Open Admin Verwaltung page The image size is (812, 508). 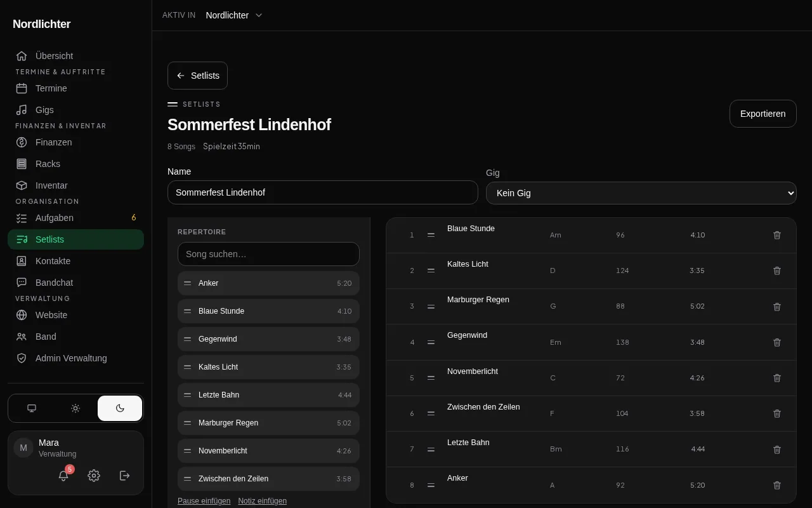click(x=75, y=358)
